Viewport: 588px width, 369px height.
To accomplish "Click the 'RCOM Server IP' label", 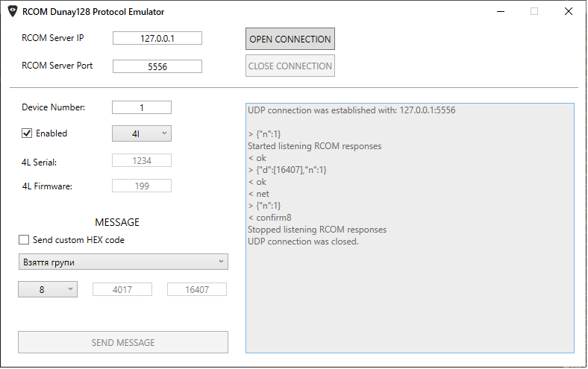I will 53,38.
